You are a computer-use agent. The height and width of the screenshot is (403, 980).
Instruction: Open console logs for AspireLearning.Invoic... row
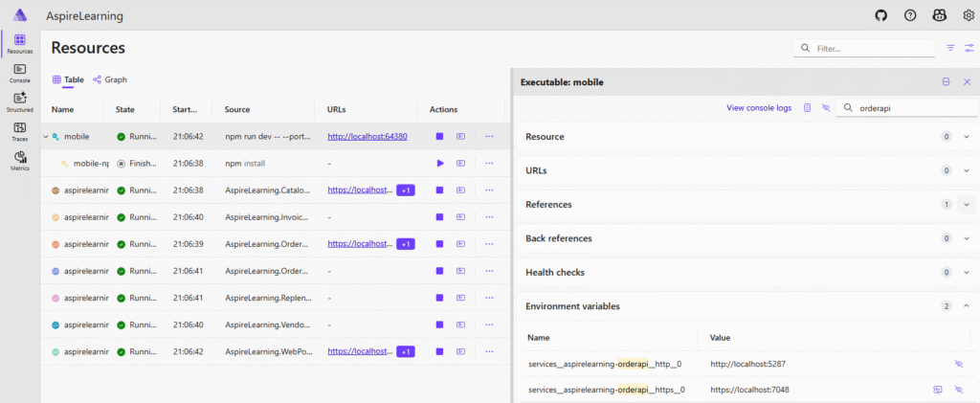click(x=460, y=216)
